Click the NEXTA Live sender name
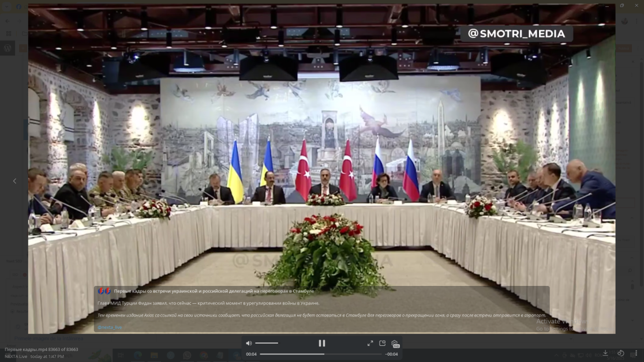Screen dimensions: 644x362 point(16,356)
